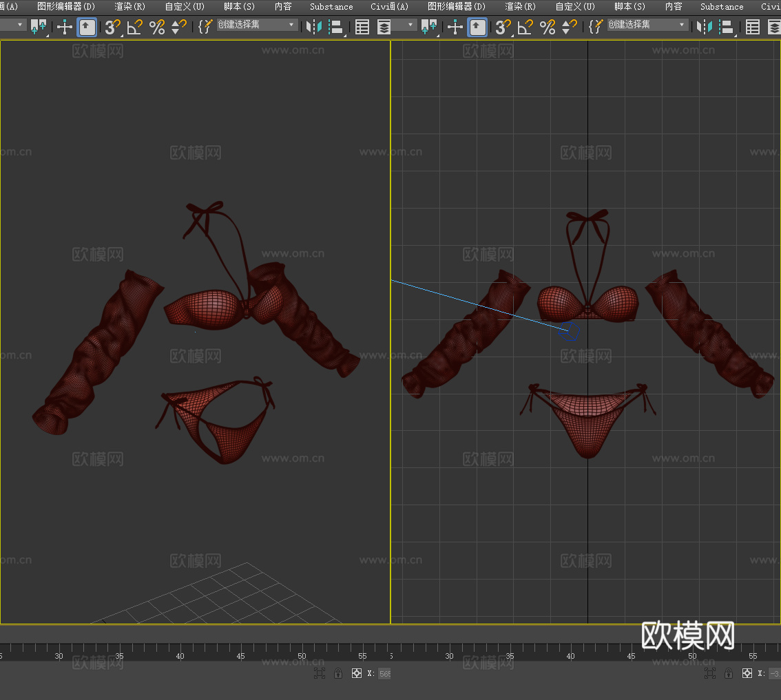This screenshot has width=781, height=700.
Task: Open Substance menu in perspective-view window
Action: click(x=331, y=6)
